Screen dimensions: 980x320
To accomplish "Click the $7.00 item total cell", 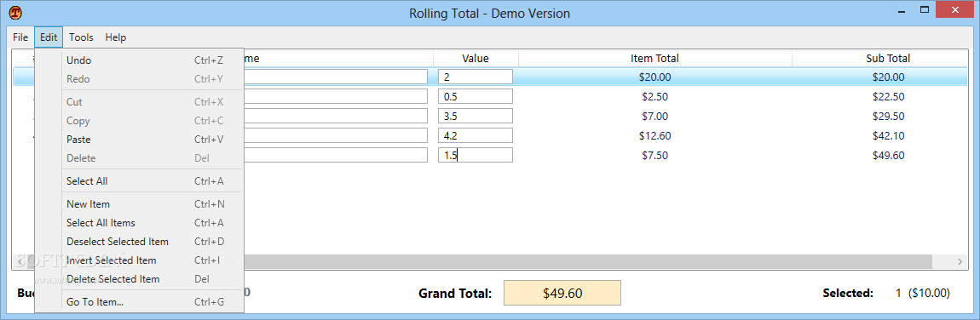I will coord(655,116).
